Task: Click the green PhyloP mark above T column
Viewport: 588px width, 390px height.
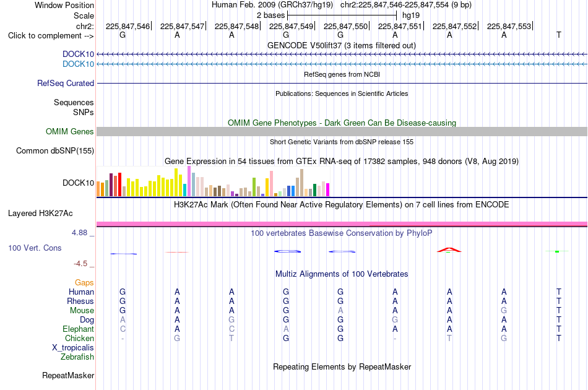Action: coord(557,251)
